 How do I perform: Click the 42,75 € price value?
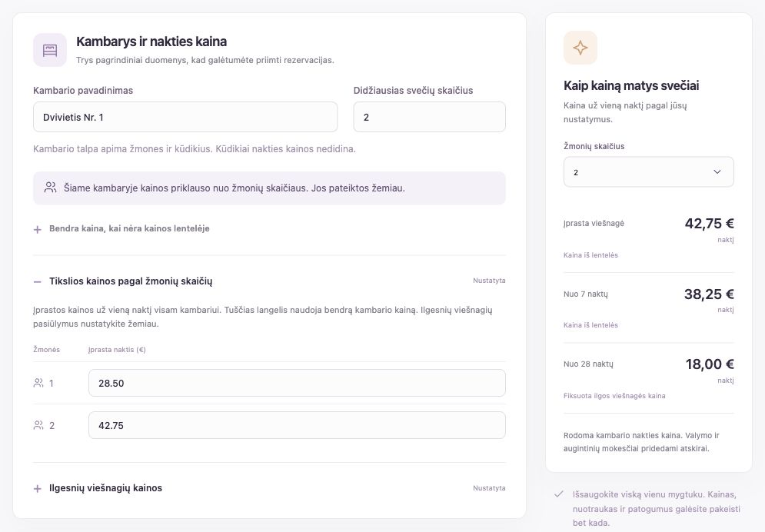(x=710, y=224)
